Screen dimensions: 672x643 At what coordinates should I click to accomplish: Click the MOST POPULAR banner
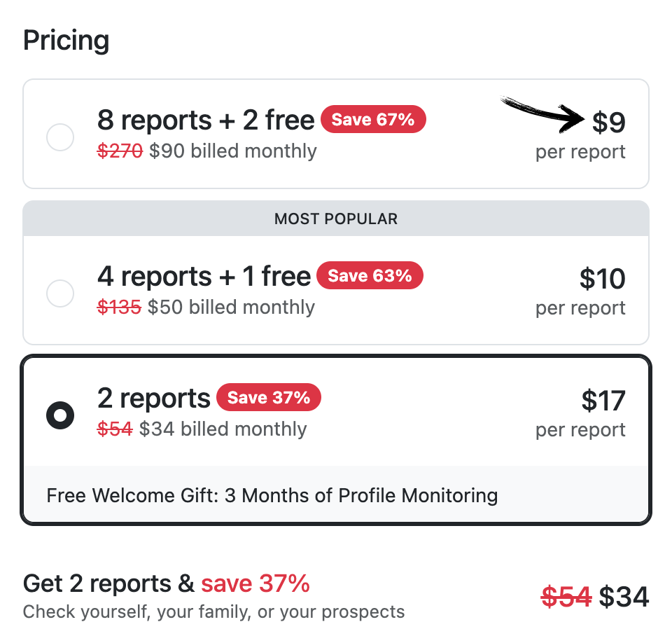tap(336, 219)
